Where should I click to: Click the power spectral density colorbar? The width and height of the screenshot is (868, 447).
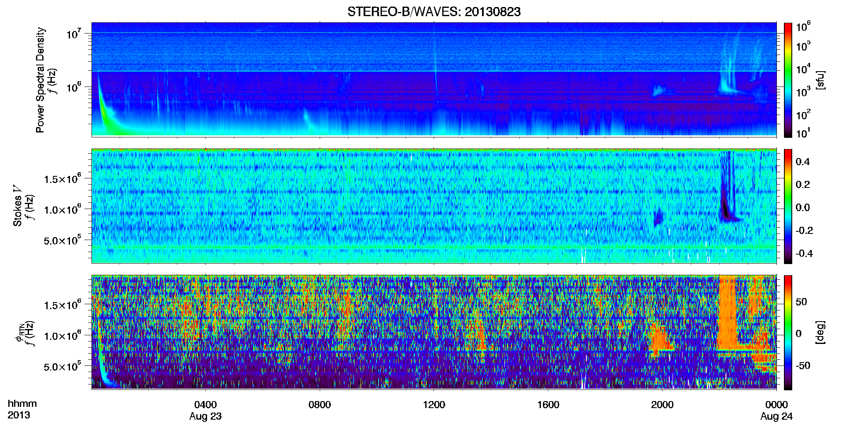coord(788,80)
